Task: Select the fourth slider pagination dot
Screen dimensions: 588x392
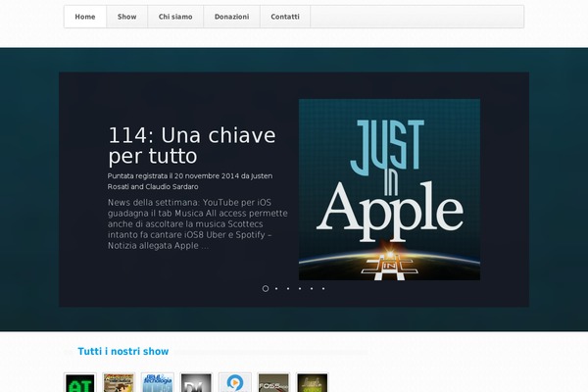Action: tap(300, 288)
